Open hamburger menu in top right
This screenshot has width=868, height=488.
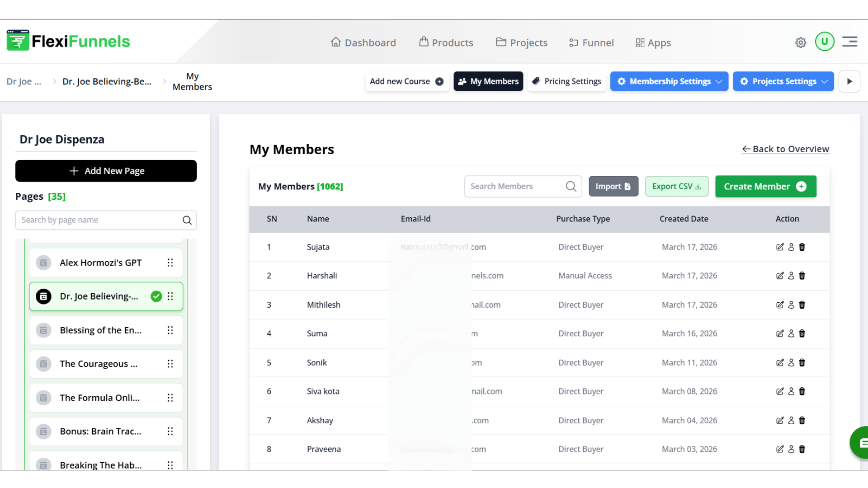tap(850, 42)
